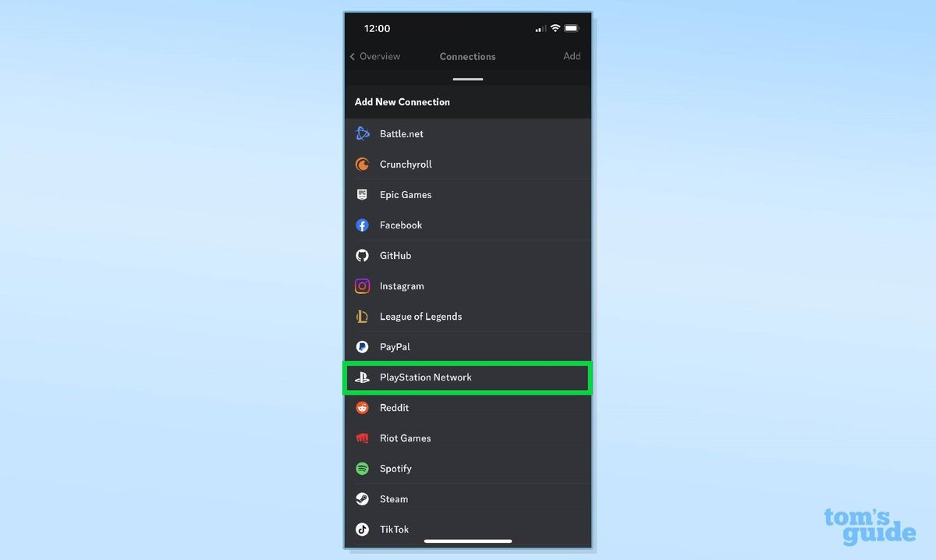Select the Riot Games icon
The width and height of the screenshot is (936, 560).
click(362, 438)
